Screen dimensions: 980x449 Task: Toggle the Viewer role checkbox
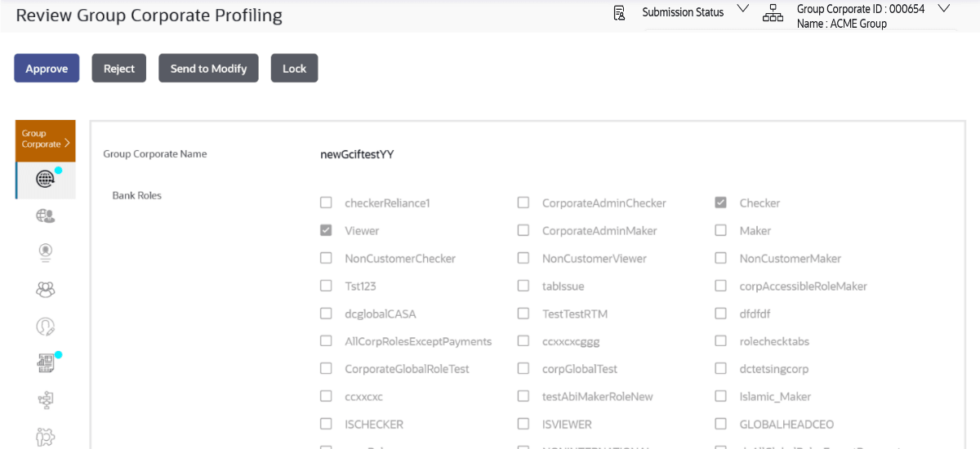point(326,231)
